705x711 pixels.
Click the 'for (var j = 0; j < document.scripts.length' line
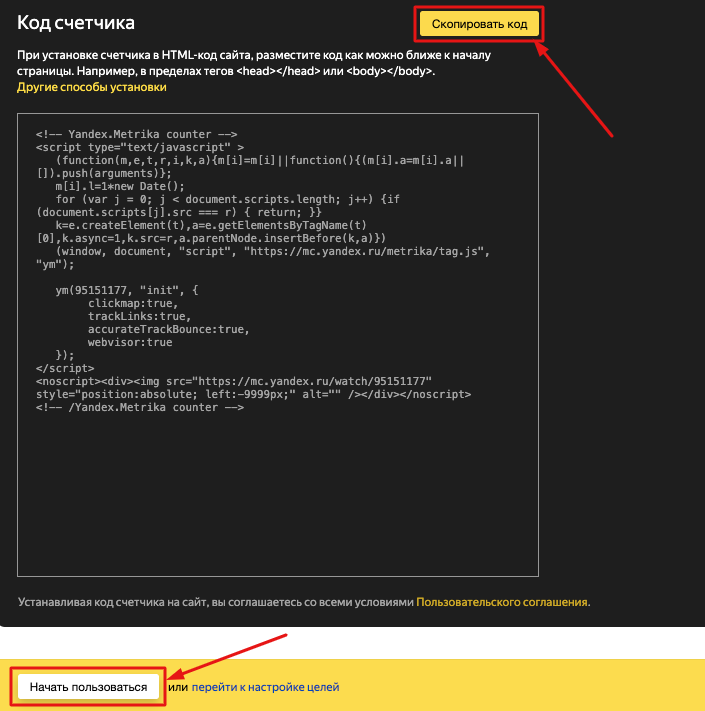click(228, 200)
